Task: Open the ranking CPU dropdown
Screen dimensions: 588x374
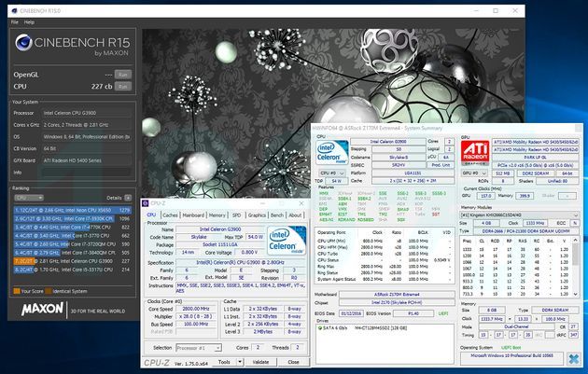Action: (x=29, y=198)
